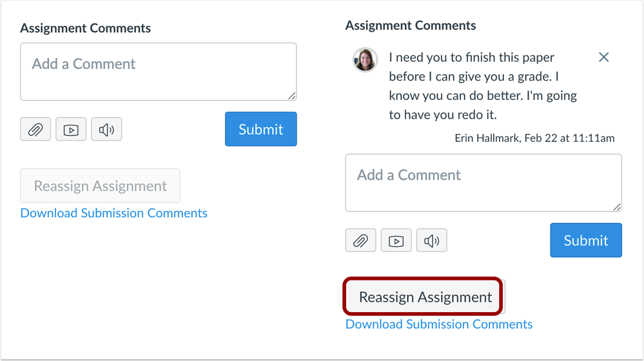Click the greyed-out Reassign Assignment button
The width and height of the screenshot is (644, 361).
pos(100,186)
